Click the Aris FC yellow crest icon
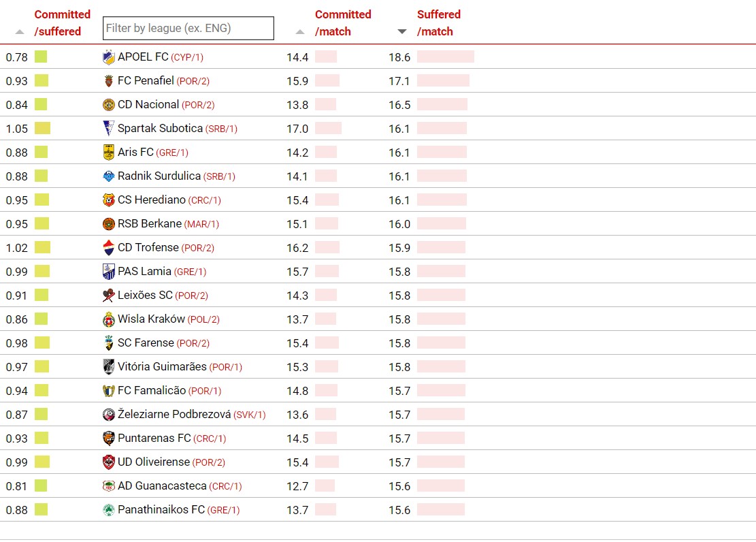The image size is (756, 542). tap(108, 153)
